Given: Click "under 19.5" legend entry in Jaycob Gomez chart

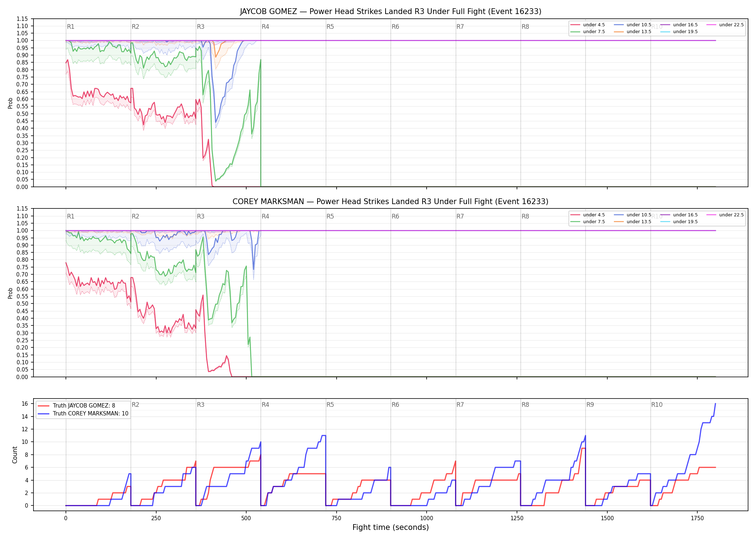Looking at the screenshot, I should click(679, 32).
